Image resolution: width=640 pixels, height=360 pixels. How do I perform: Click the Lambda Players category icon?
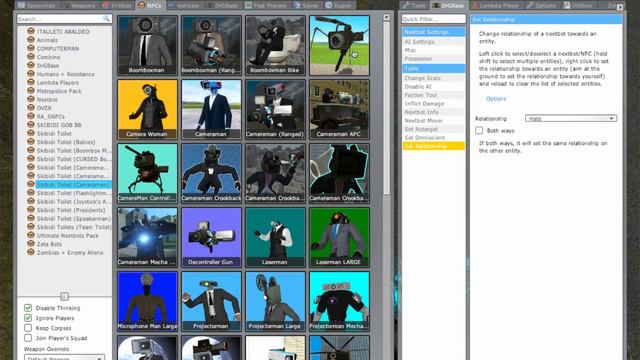31,82
